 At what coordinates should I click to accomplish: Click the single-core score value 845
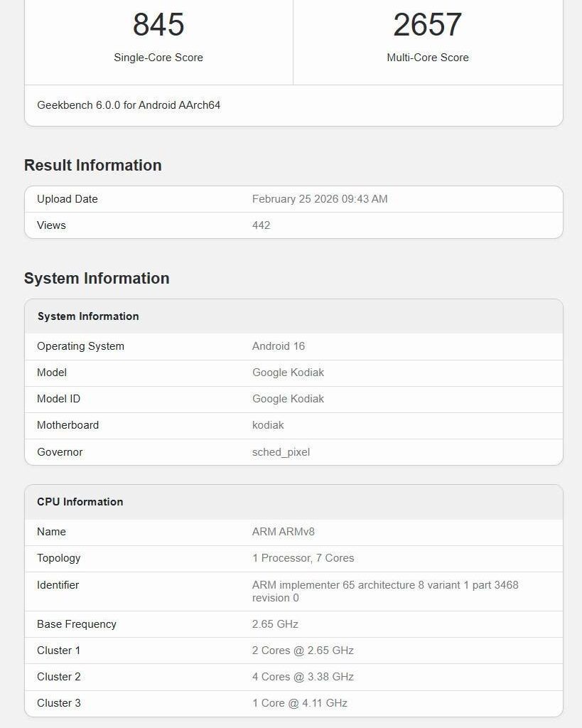pyautogui.click(x=158, y=25)
